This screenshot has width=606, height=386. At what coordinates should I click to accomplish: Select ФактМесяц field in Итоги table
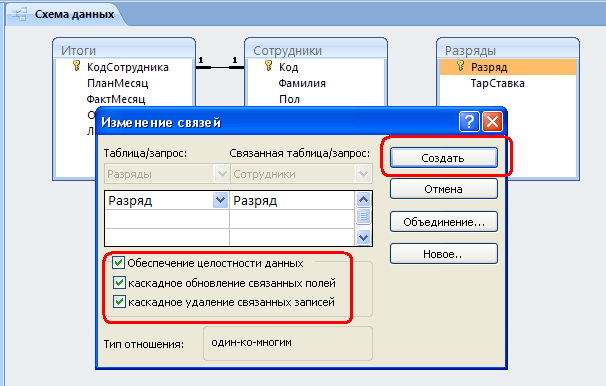click(116, 99)
